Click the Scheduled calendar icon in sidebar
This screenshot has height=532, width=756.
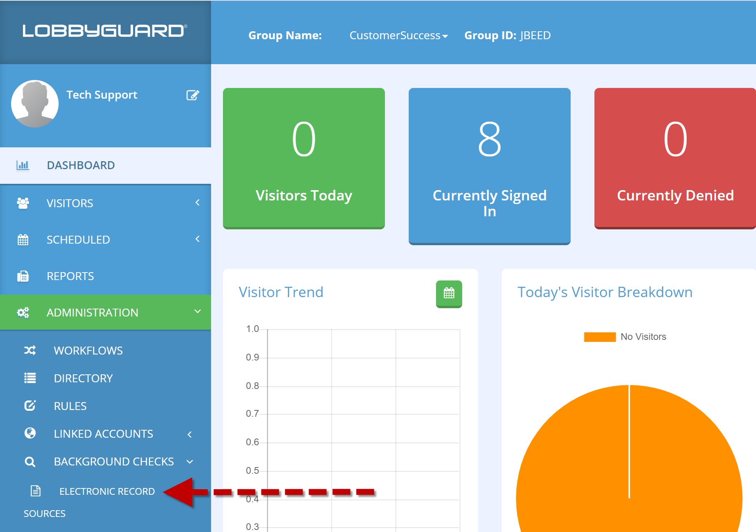point(23,240)
